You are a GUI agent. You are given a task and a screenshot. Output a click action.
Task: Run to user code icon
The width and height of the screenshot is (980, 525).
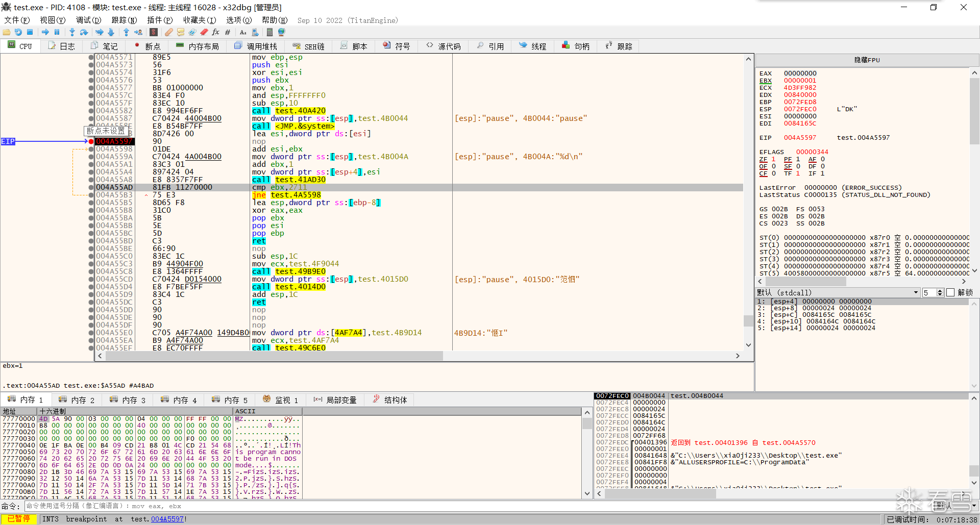pyautogui.click(x=138, y=32)
